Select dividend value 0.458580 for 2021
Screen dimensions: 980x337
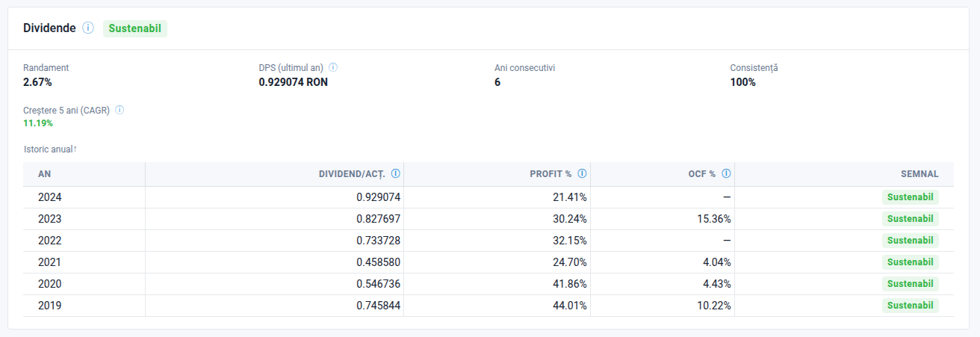click(378, 262)
